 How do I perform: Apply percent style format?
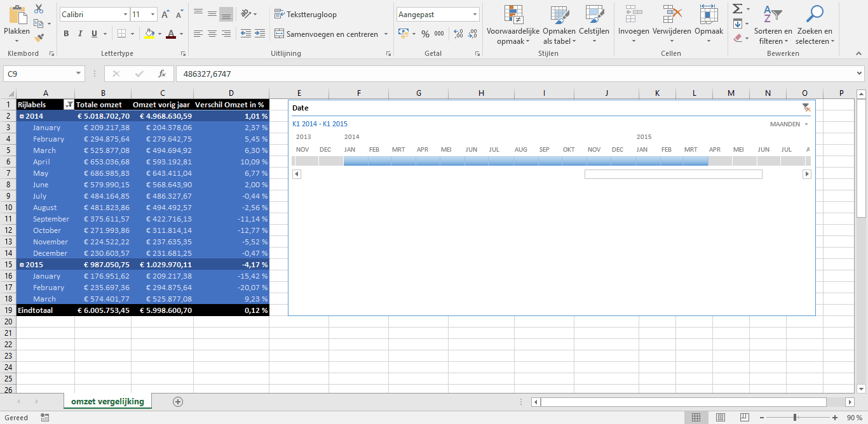click(x=425, y=34)
